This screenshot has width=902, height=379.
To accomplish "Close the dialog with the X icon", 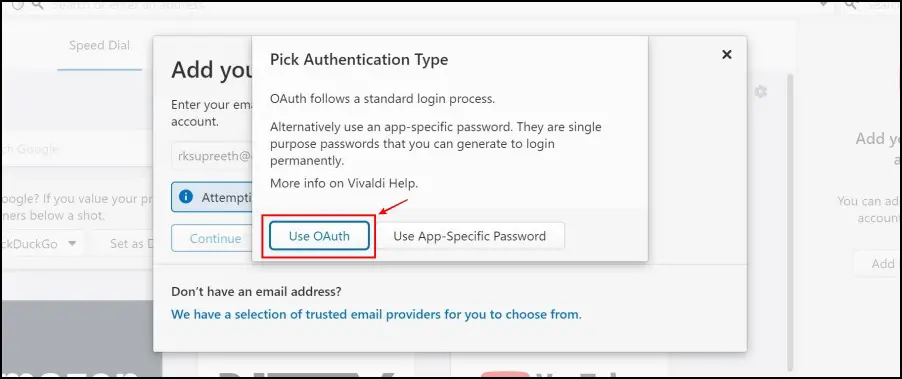I will 727,55.
